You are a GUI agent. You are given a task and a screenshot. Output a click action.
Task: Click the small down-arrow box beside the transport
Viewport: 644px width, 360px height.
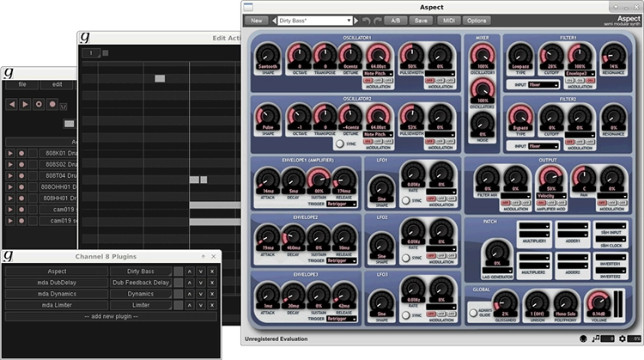(x=64, y=107)
